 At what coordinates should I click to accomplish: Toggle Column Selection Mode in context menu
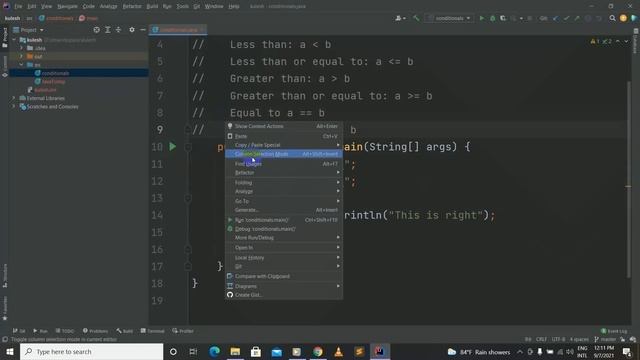(x=284, y=154)
